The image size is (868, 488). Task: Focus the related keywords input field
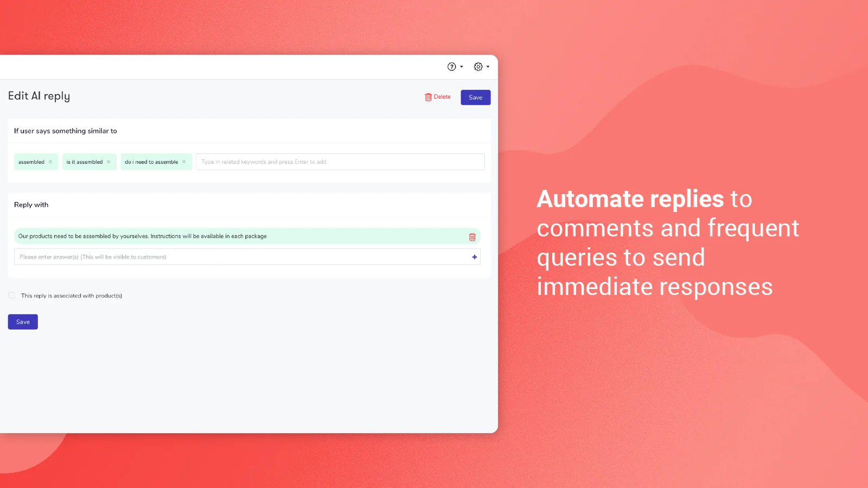click(x=340, y=162)
